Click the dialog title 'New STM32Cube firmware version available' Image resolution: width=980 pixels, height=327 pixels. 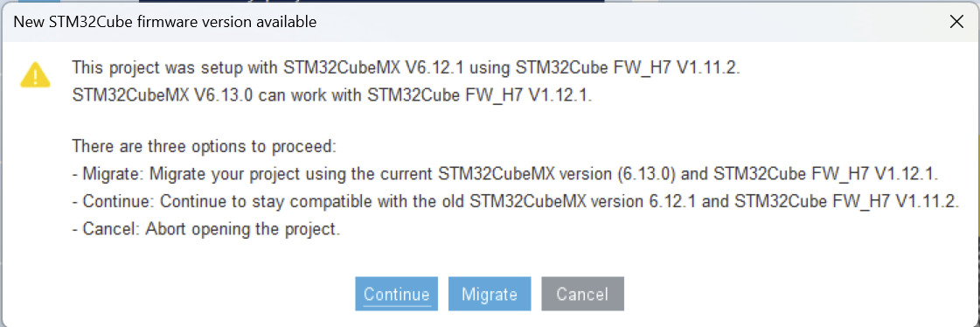[165, 22]
